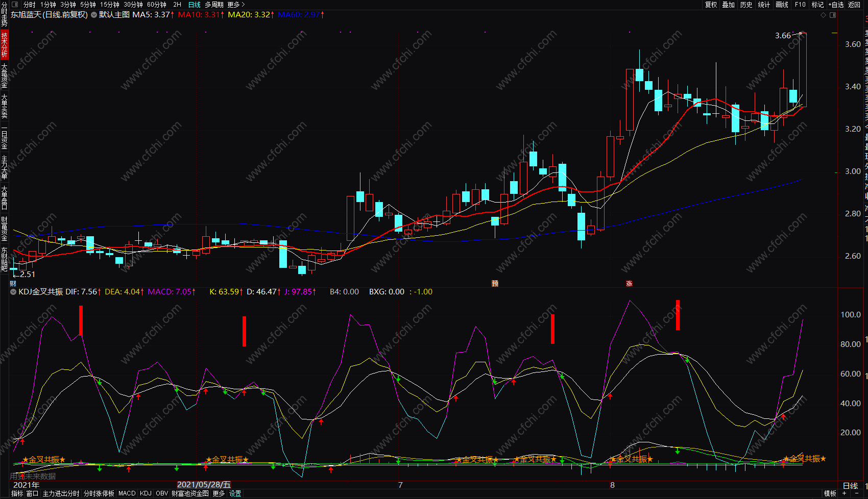Select the OBV indicator tab
Screen dimensions: 868x499
pos(162,493)
